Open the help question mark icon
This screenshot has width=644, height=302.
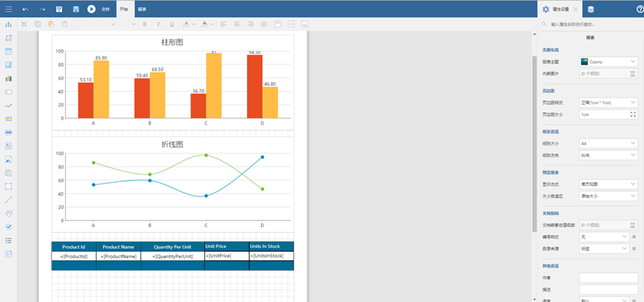coord(639,9)
